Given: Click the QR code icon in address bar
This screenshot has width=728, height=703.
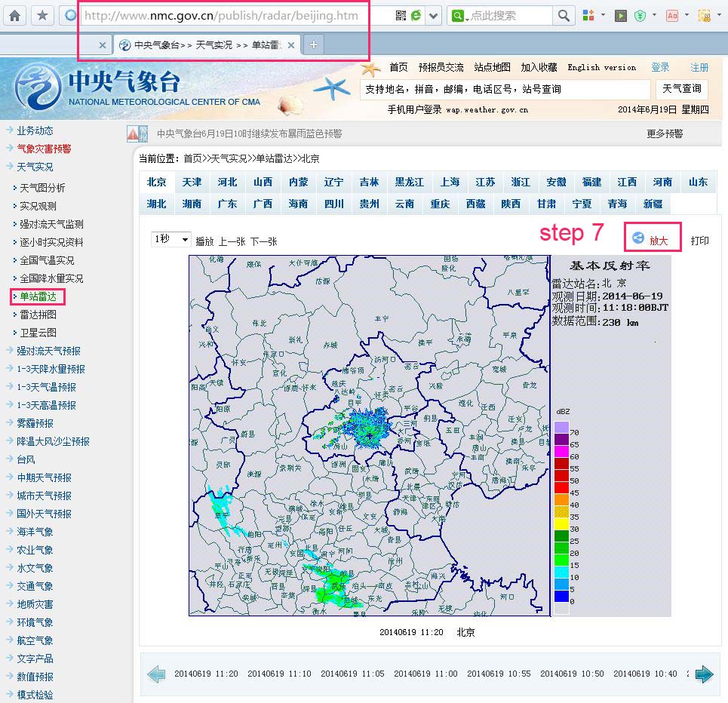Looking at the screenshot, I should click(401, 16).
